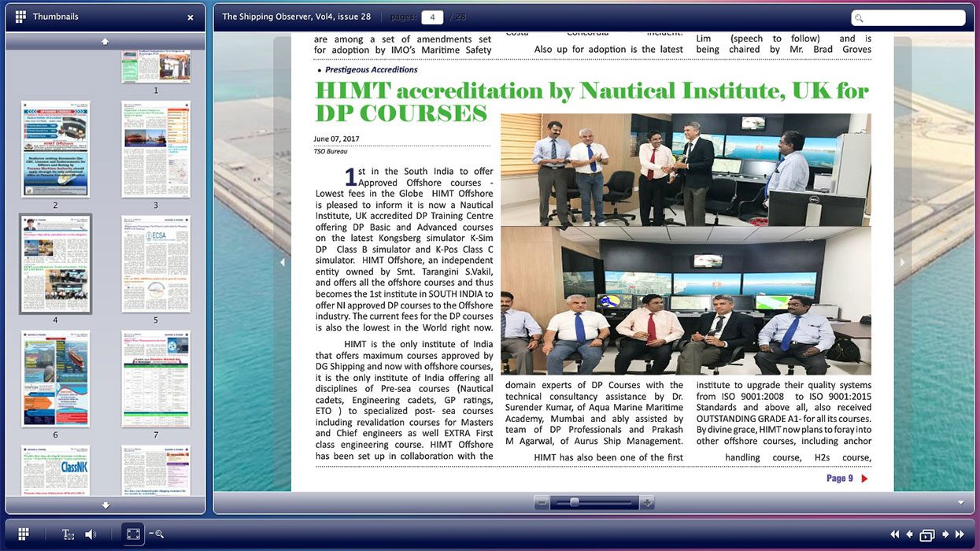Toggle sound with the speaker icon
980x551 pixels.
[91, 534]
